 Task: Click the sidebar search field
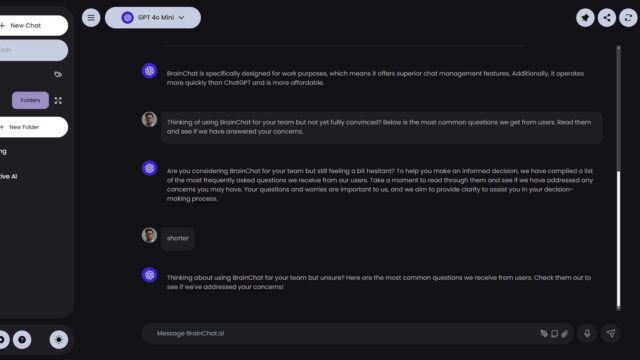tap(33, 50)
